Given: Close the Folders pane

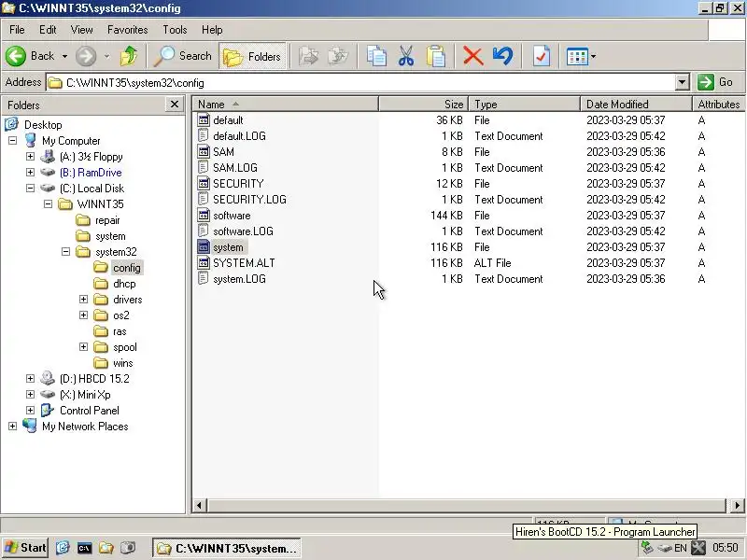Looking at the screenshot, I should click(x=175, y=105).
